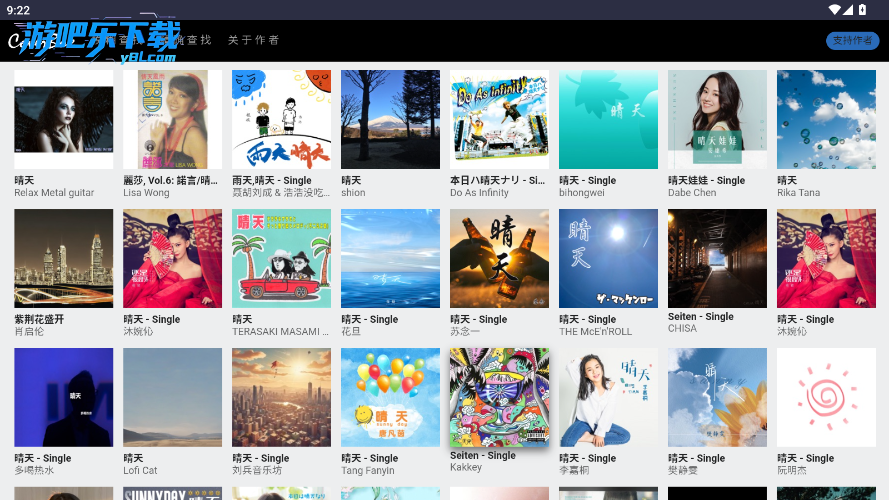Open the 关于作者 menu item
This screenshot has height=500, width=889.
tap(253, 40)
